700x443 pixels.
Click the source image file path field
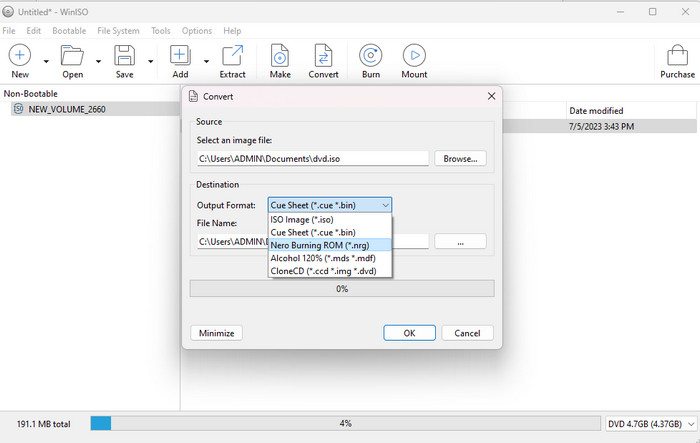(x=313, y=159)
